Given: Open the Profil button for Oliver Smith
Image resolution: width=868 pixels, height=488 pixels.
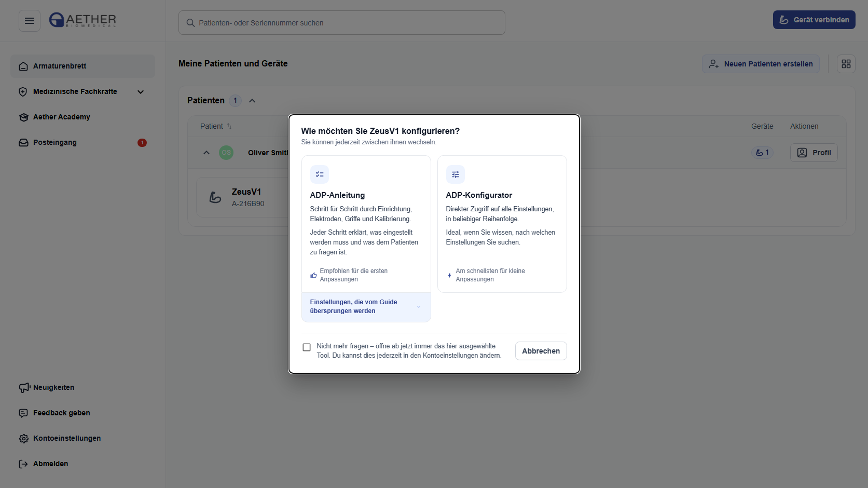Looking at the screenshot, I should [814, 153].
